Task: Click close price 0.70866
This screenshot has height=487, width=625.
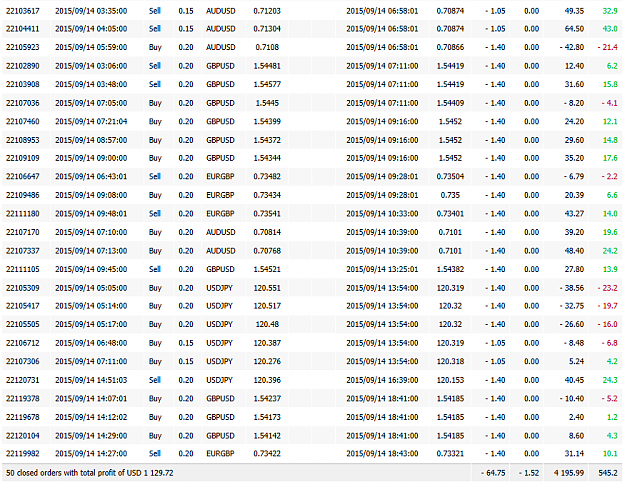Action: 450,47
